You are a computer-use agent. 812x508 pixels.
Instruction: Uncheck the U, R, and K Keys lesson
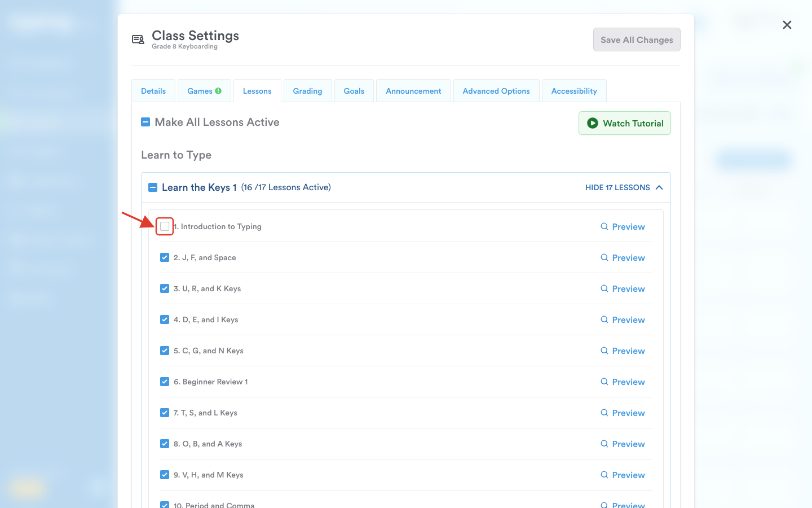point(165,288)
